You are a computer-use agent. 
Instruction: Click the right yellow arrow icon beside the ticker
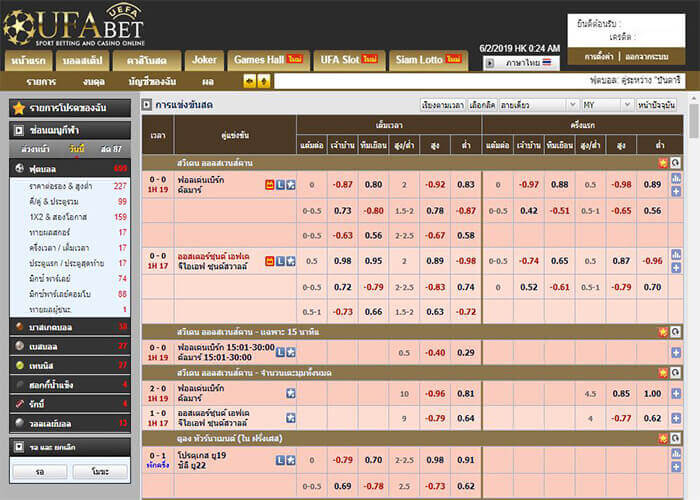pos(264,81)
